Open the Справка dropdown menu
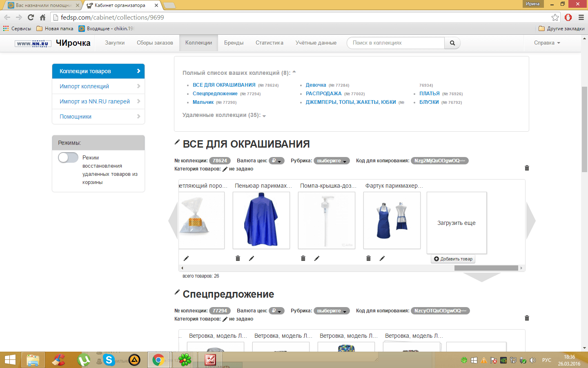 (547, 43)
